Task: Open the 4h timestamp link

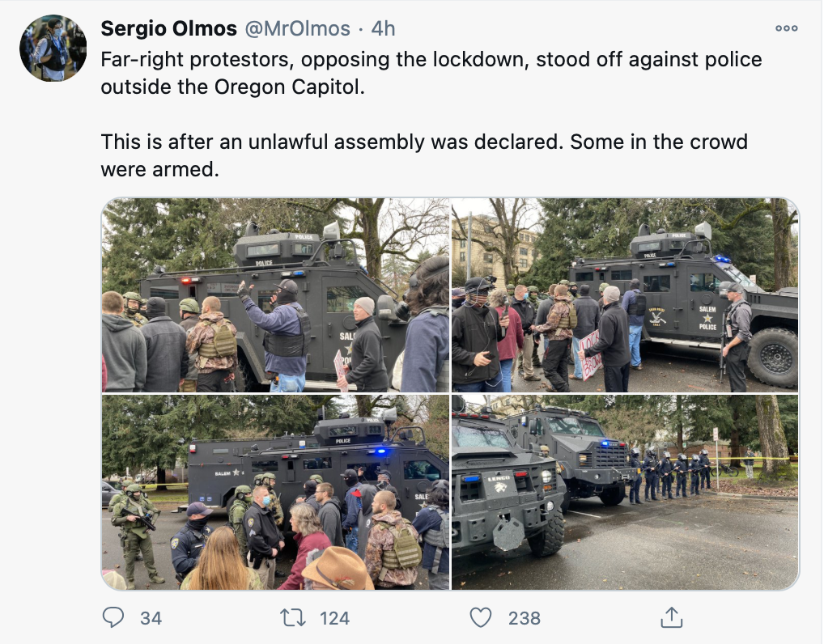Action: pyautogui.click(x=383, y=29)
